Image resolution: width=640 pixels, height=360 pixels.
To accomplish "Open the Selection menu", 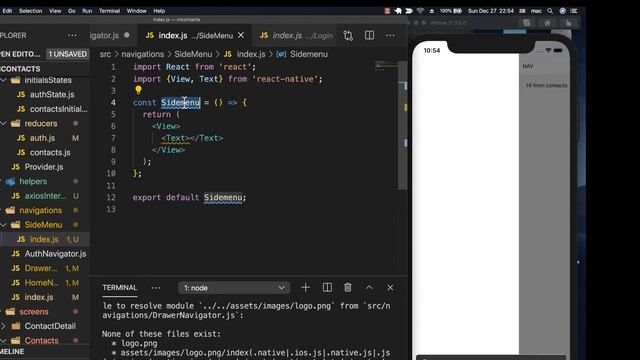I will [x=31, y=11].
